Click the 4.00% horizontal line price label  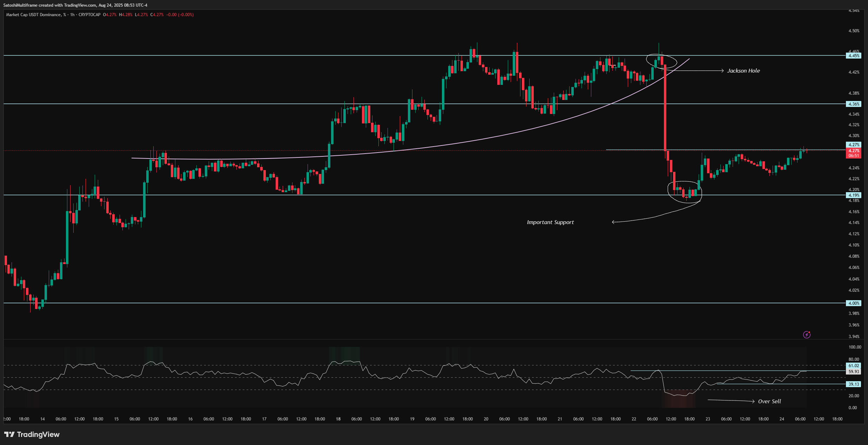[x=854, y=303]
